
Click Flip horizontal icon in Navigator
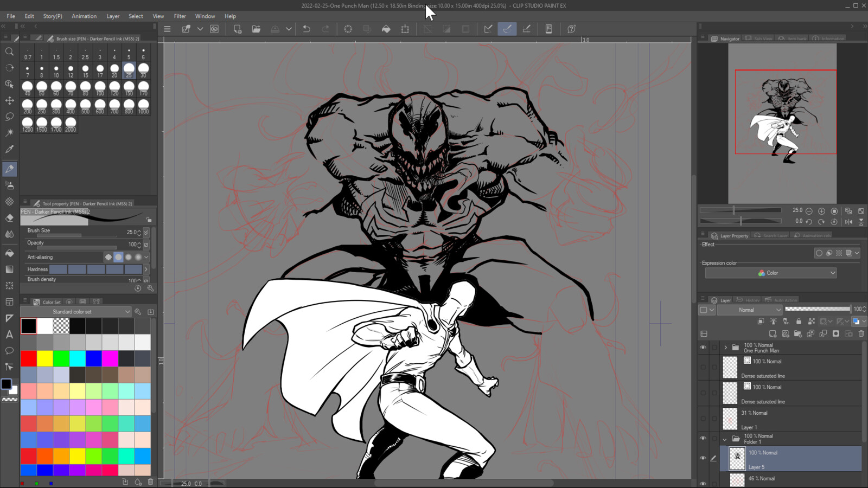(848, 221)
